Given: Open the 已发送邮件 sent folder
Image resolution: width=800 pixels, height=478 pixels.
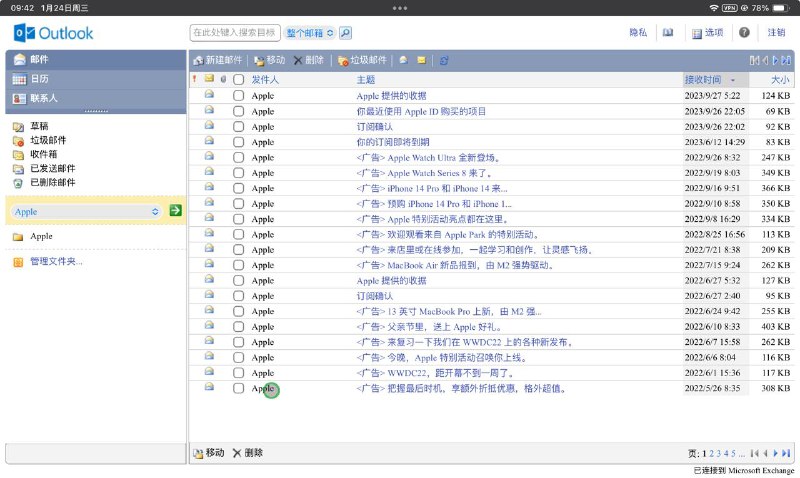Looking at the screenshot, I should click(x=53, y=168).
